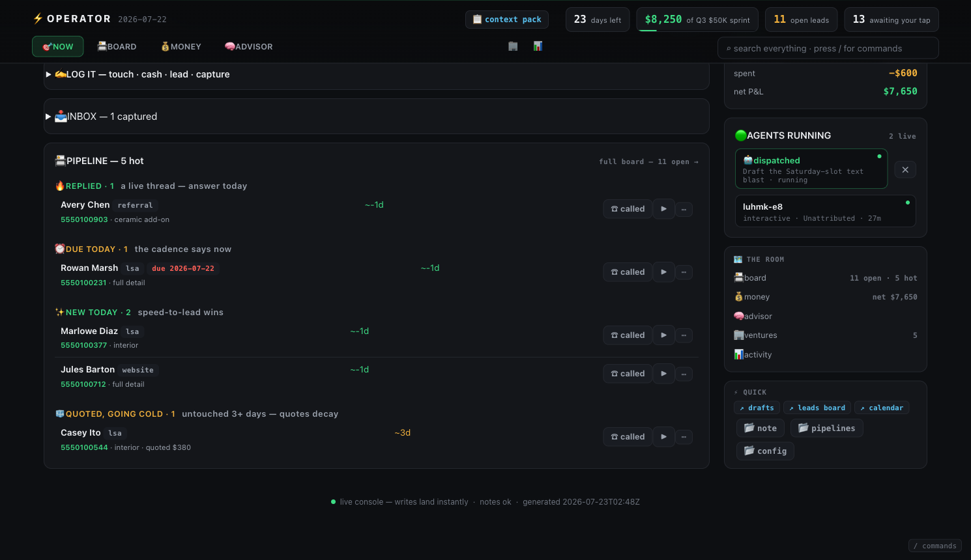The height and width of the screenshot is (560, 971).
Task: Mark Marlowe Diaz as called
Action: (628, 335)
